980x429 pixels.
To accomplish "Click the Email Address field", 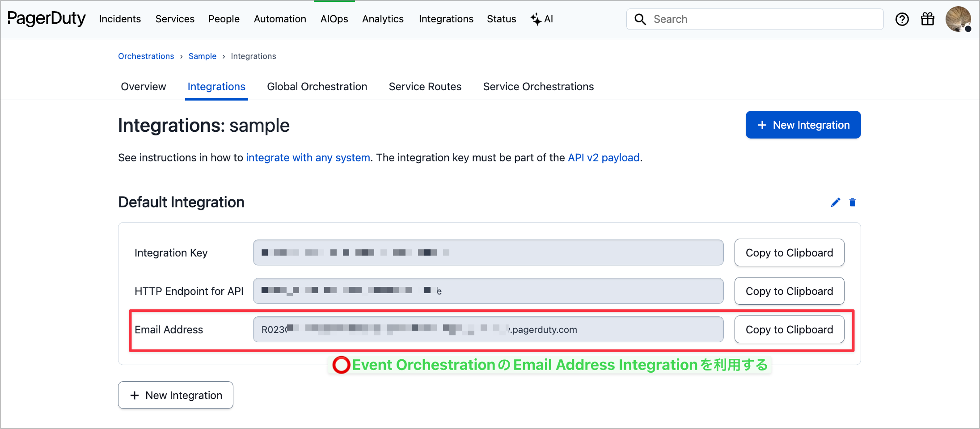I will [x=488, y=329].
